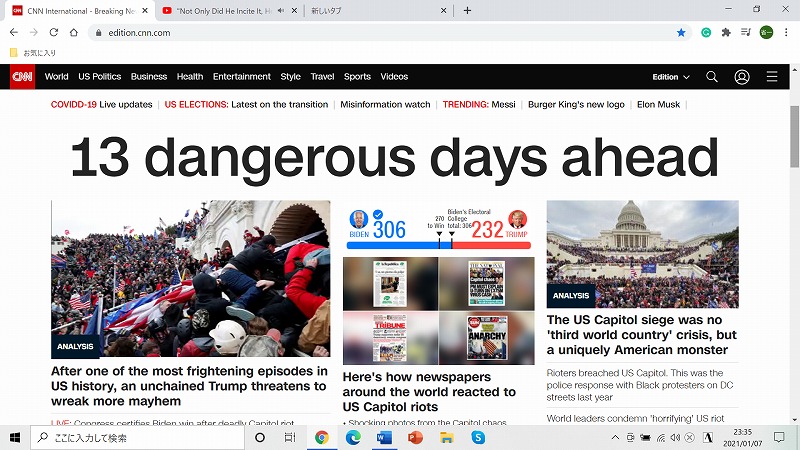This screenshot has height=450, width=800.
Task: Open Burger King's new logo link
Action: point(576,105)
